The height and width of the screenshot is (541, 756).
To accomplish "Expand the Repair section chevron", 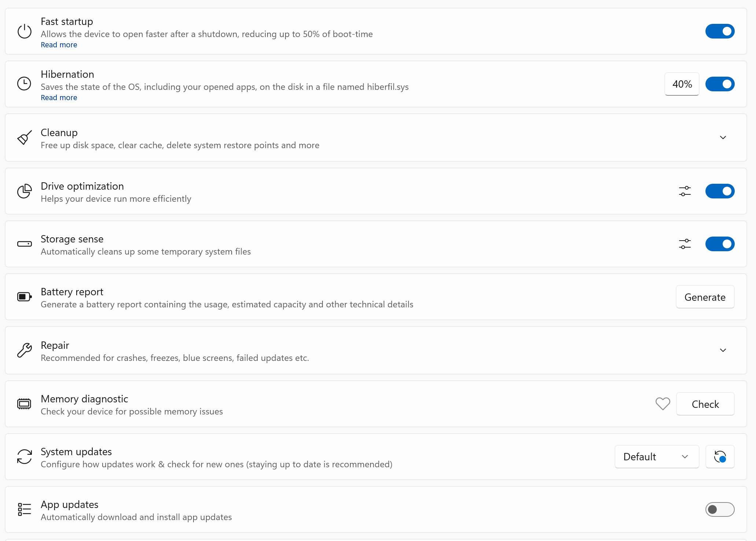I will tap(723, 350).
